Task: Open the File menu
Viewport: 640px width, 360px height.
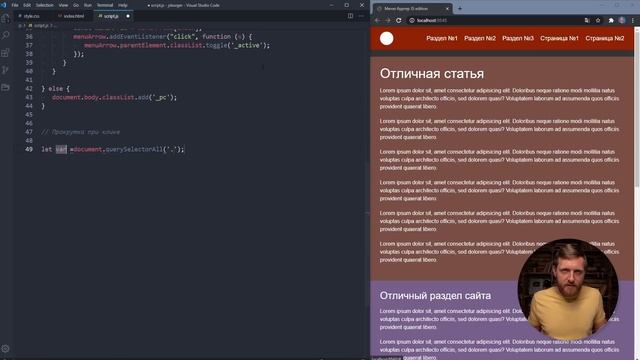Action: click(x=15, y=5)
